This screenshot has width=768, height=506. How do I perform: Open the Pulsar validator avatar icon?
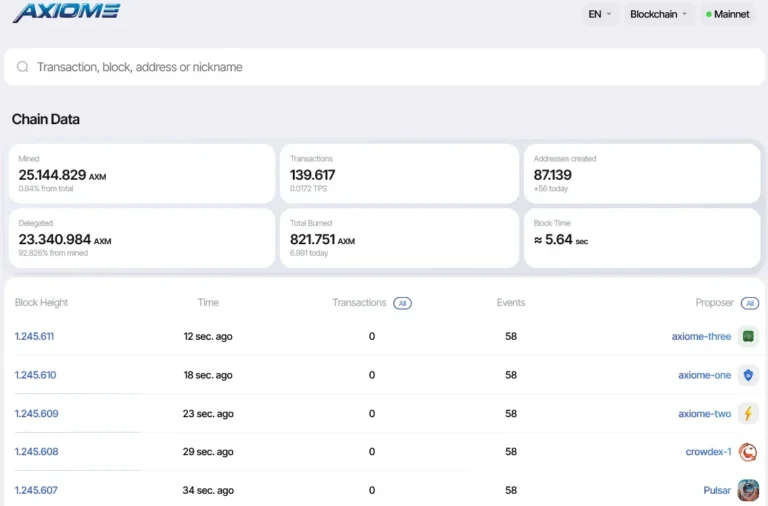(x=748, y=490)
